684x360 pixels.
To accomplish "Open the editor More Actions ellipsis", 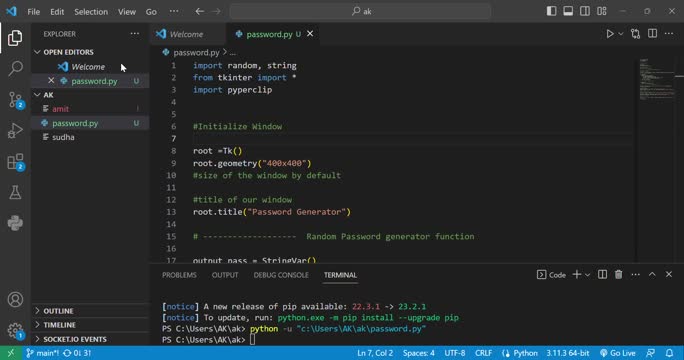I will click(x=669, y=34).
